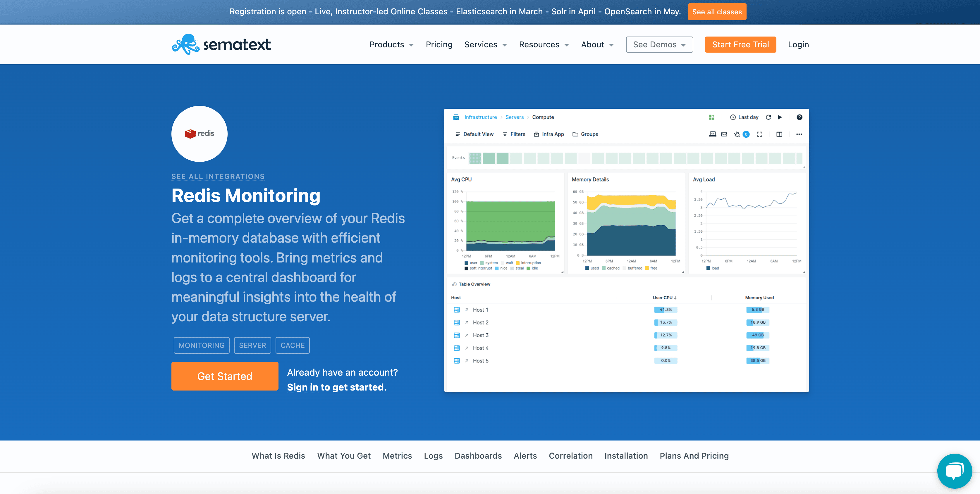Open the See Demos dropdown
Viewport: 980px width, 494px height.
659,44
